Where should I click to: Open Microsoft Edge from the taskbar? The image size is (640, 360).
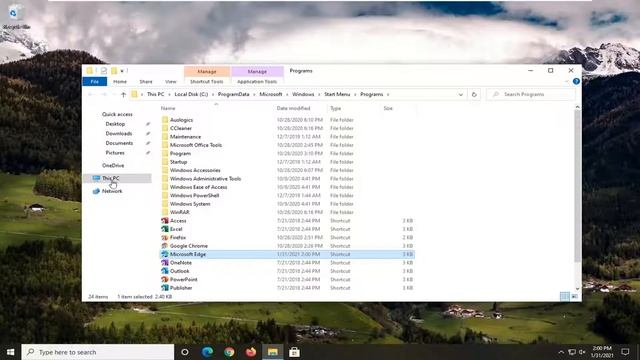207,352
